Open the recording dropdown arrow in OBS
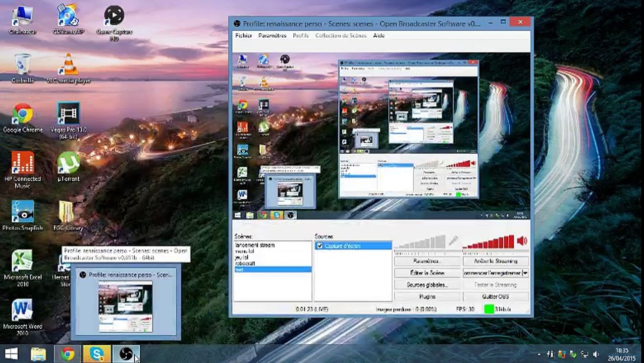The height and width of the screenshot is (363, 644). [525, 273]
